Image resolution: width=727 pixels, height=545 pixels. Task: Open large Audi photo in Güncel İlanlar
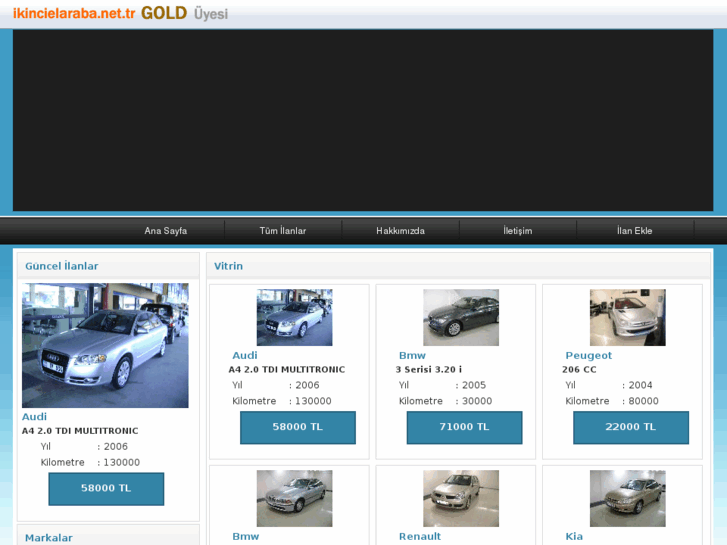tap(105, 345)
